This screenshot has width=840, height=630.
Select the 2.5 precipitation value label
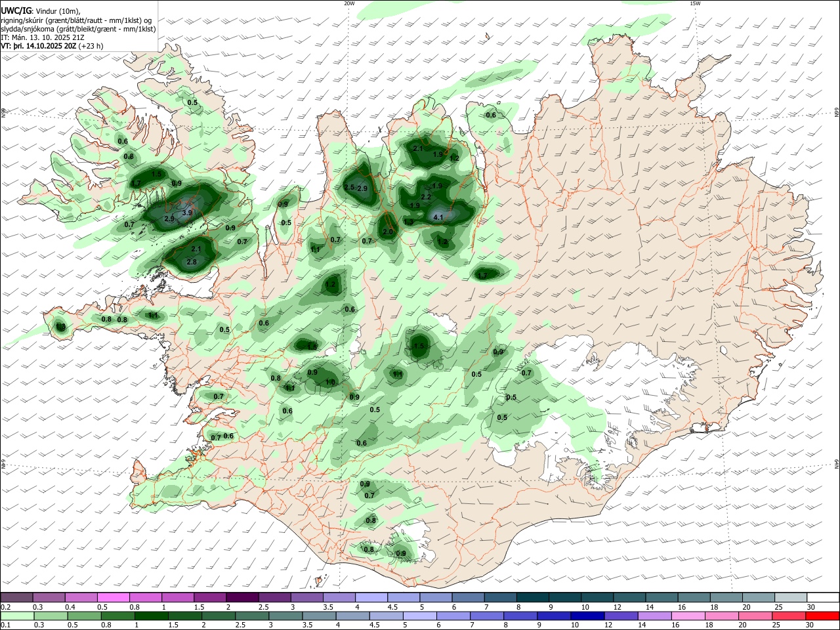[349, 188]
